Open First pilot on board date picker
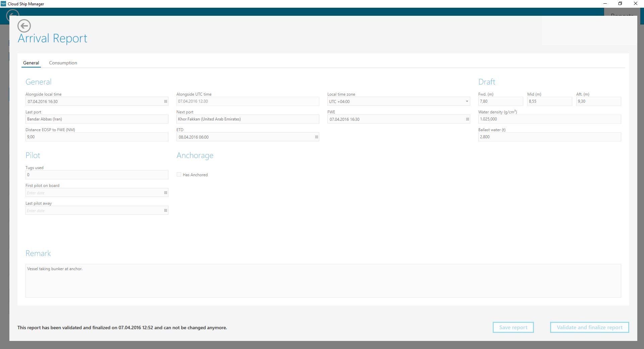 (x=165, y=193)
